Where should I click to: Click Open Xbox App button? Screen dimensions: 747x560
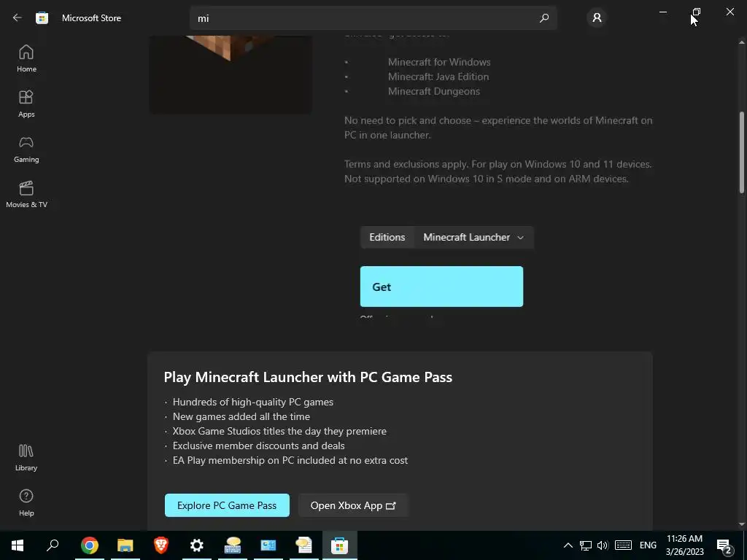point(353,505)
